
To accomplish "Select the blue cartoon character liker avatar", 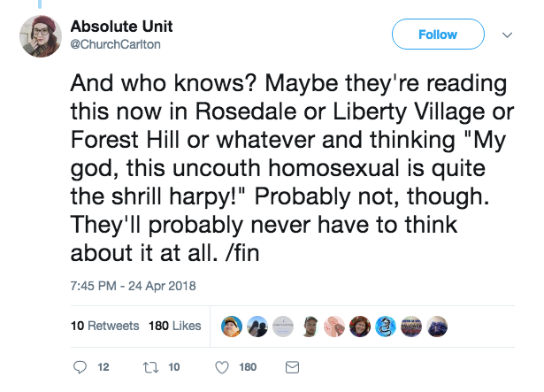I will coord(386,326).
